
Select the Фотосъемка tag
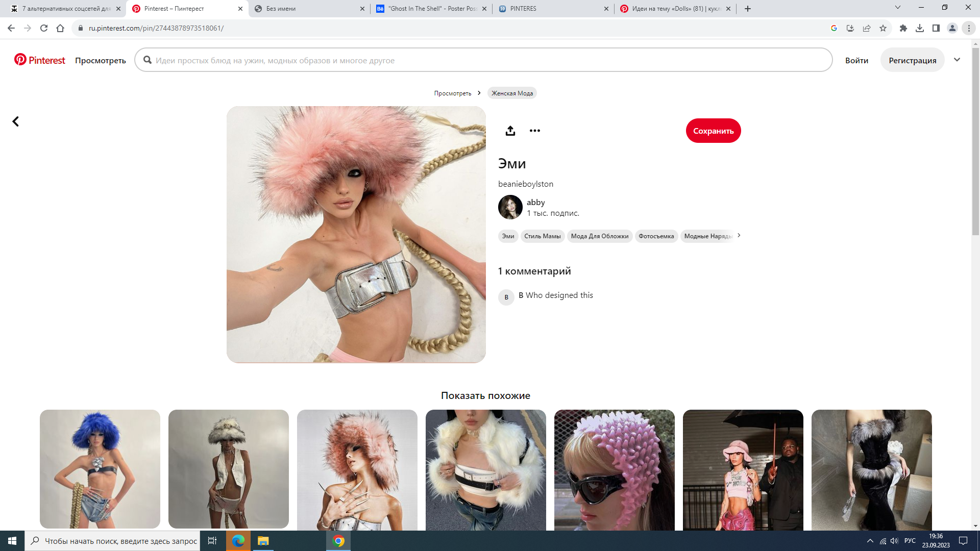click(656, 236)
